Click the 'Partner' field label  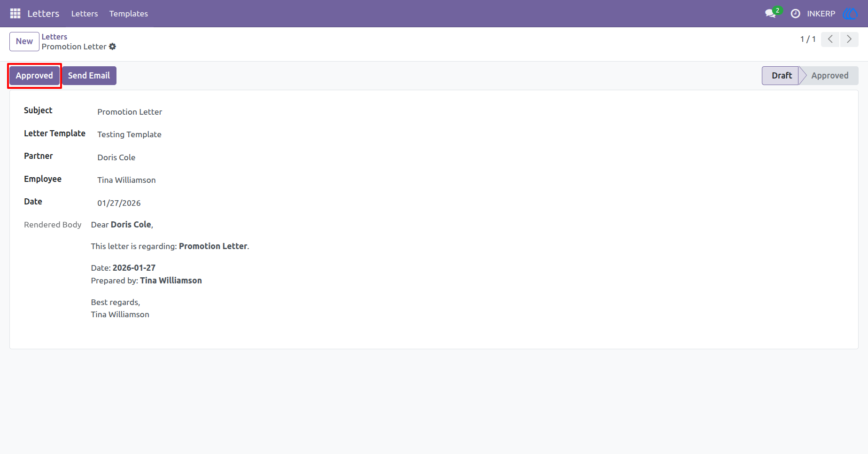coord(39,156)
